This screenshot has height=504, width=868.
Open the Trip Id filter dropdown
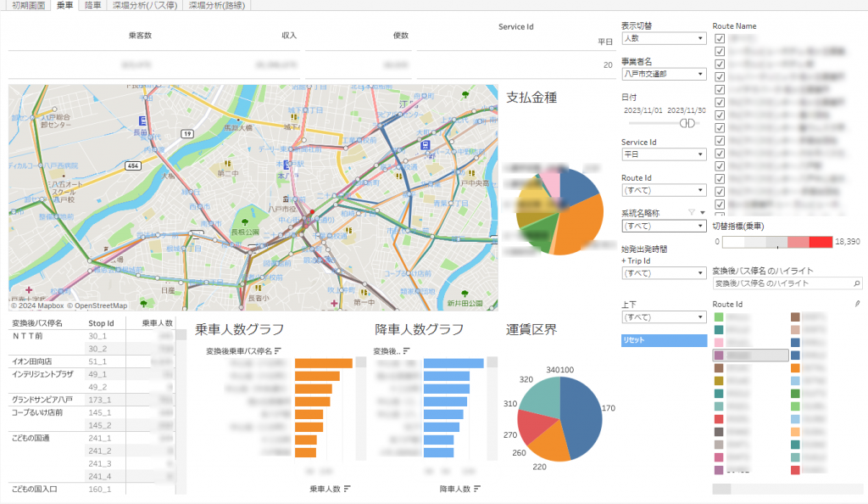tap(664, 273)
